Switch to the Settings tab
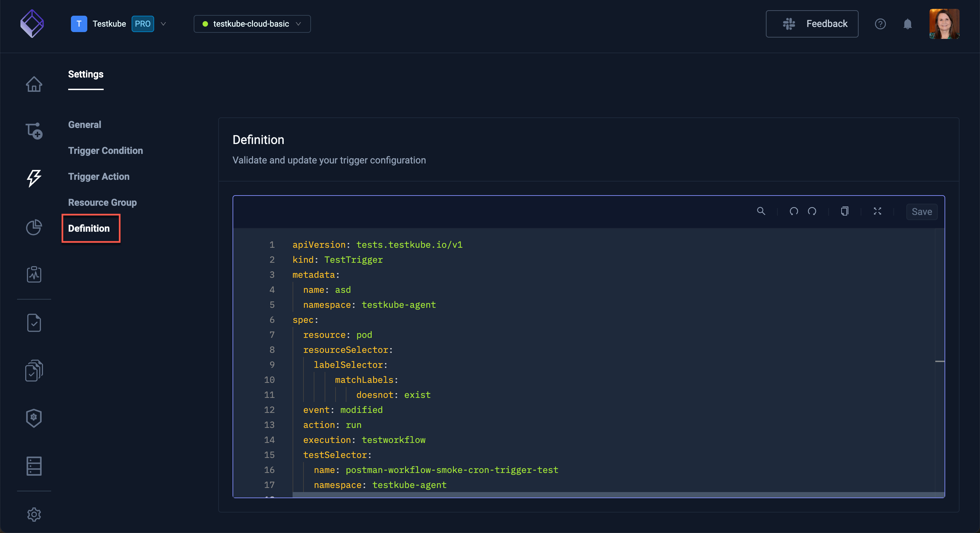This screenshot has width=980, height=533. coord(86,74)
